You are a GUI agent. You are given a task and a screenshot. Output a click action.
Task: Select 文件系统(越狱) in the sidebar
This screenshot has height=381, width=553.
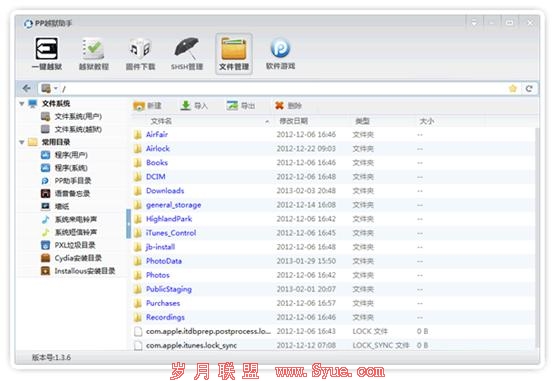tap(72, 129)
